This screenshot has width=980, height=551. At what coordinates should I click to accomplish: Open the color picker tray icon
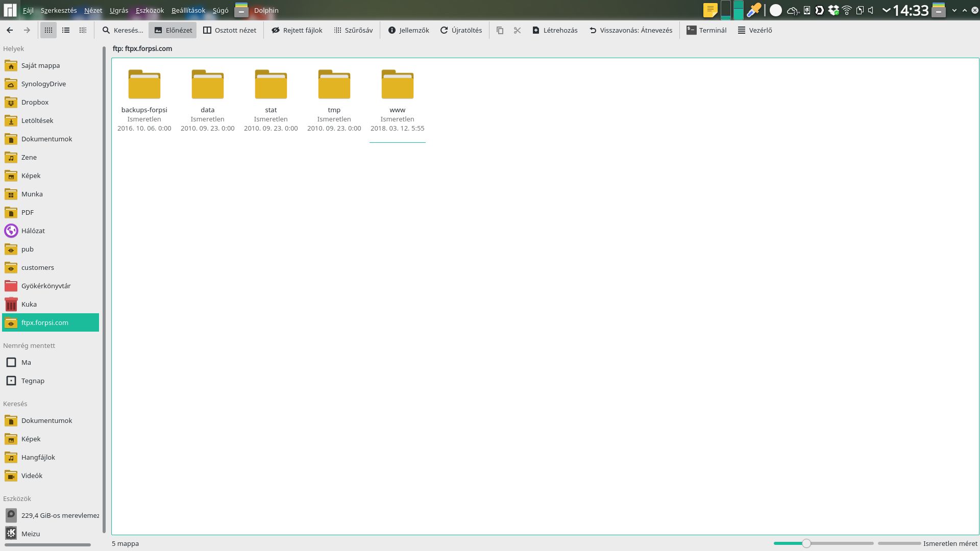coord(754,10)
